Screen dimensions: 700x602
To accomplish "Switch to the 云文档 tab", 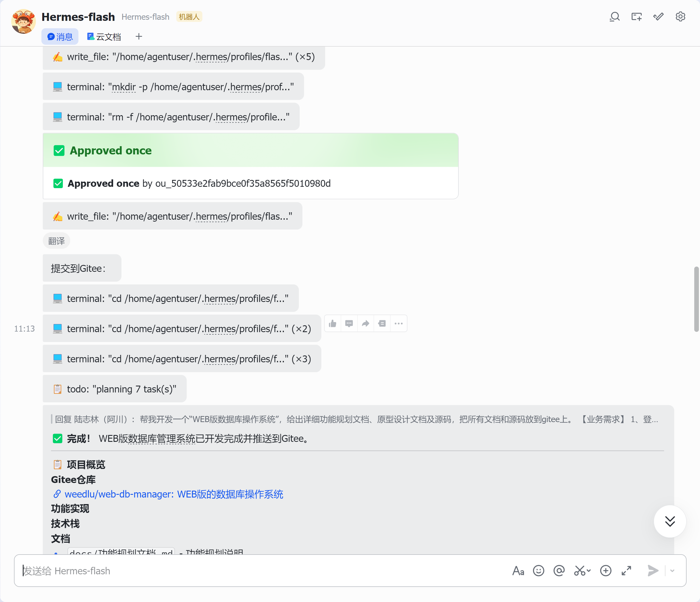I will 104,36.
